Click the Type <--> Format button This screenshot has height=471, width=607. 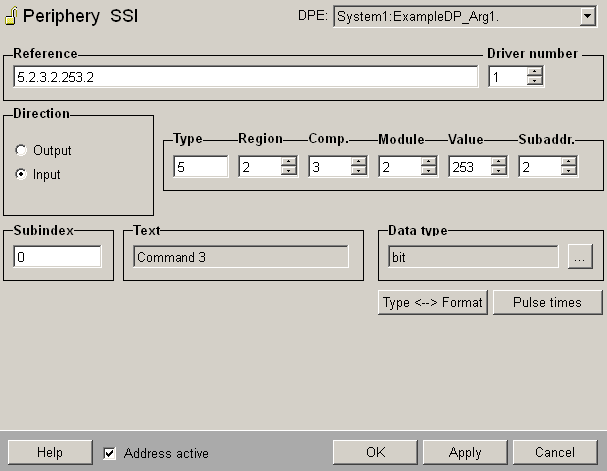point(432,303)
